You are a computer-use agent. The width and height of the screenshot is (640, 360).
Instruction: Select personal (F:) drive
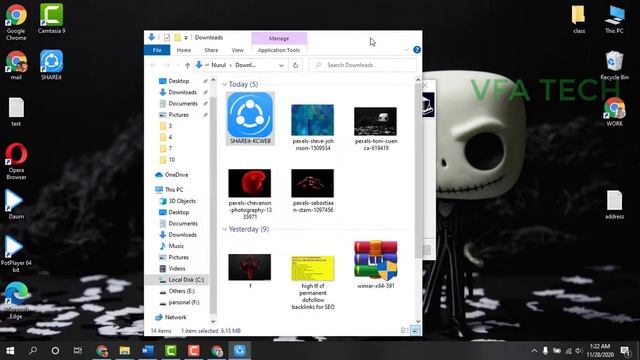tap(184, 302)
